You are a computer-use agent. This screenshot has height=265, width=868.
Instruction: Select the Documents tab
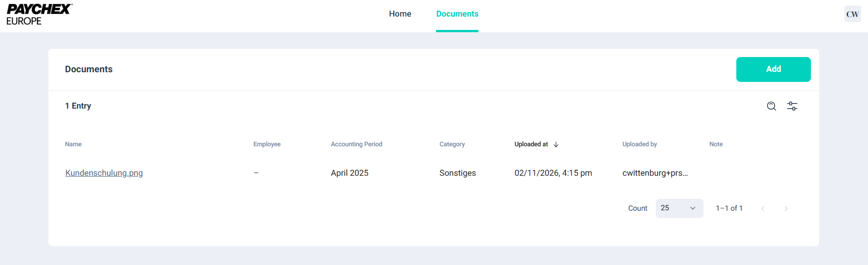click(457, 14)
